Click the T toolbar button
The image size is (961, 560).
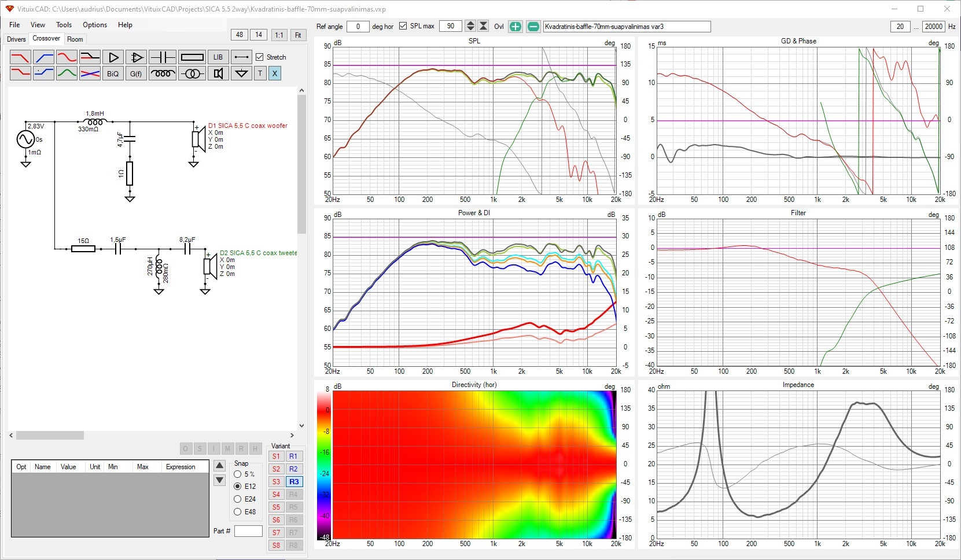coord(260,73)
